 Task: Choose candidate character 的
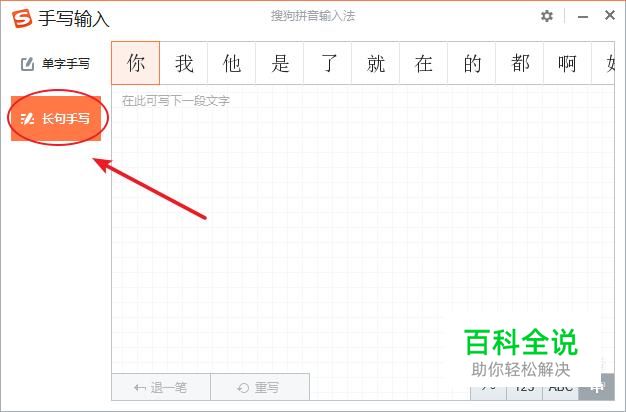tap(471, 63)
